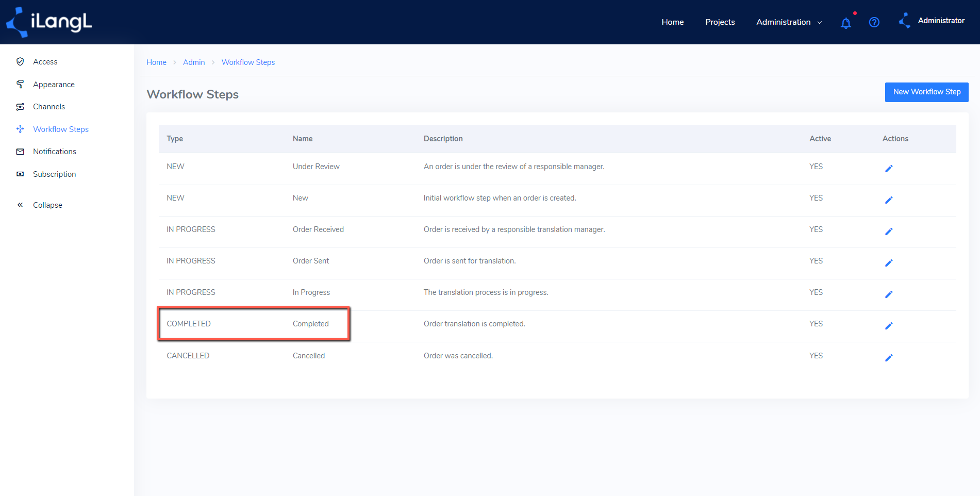Click the Workflow Steps page heading
This screenshot has width=980, height=496.
coord(193,94)
